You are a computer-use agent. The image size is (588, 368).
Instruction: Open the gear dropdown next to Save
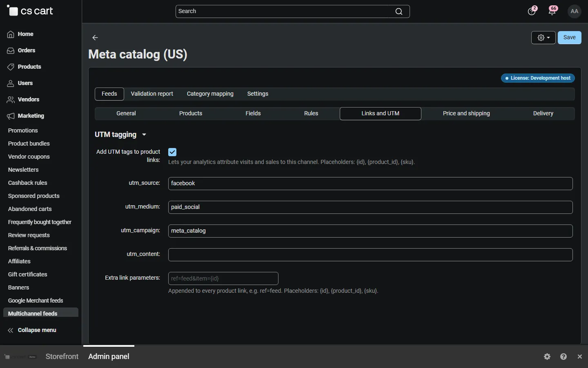point(543,38)
